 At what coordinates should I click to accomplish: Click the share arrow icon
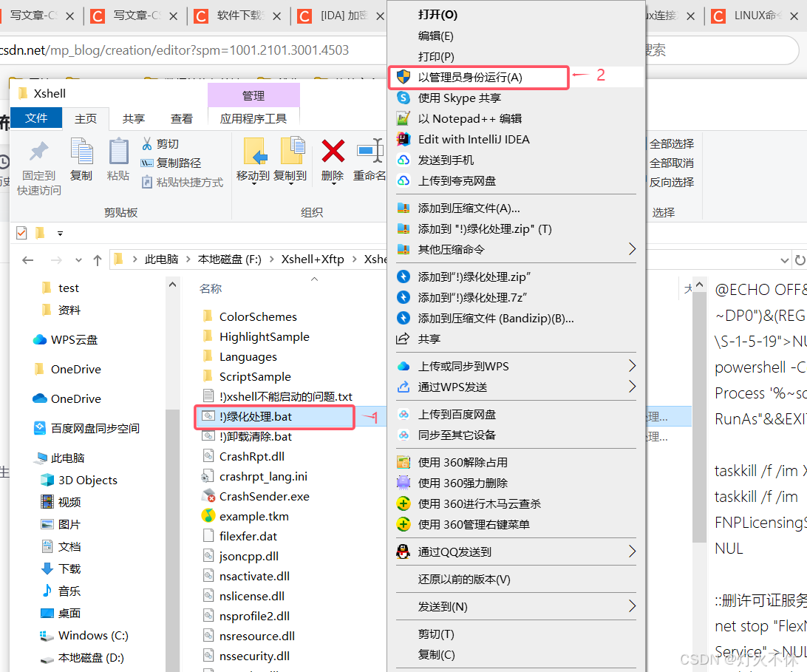pyautogui.click(x=403, y=339)
